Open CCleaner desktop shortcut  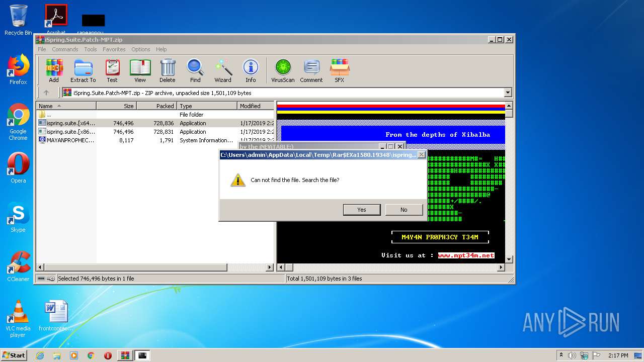pyautogui.click(x=18, y=266)
